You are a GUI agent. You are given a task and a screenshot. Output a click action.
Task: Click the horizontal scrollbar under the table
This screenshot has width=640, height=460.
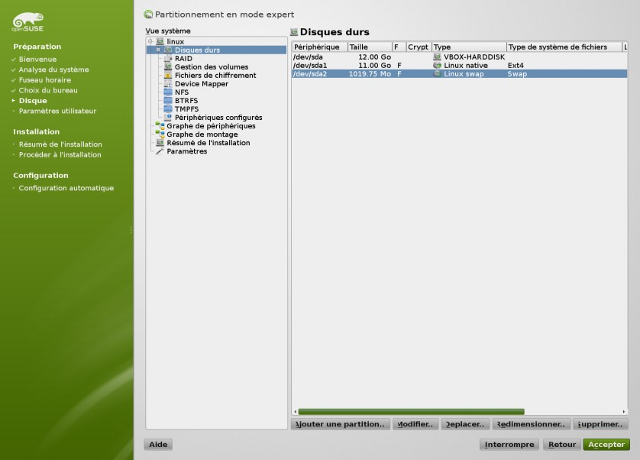pyautogui.click(x=410, y=411)
